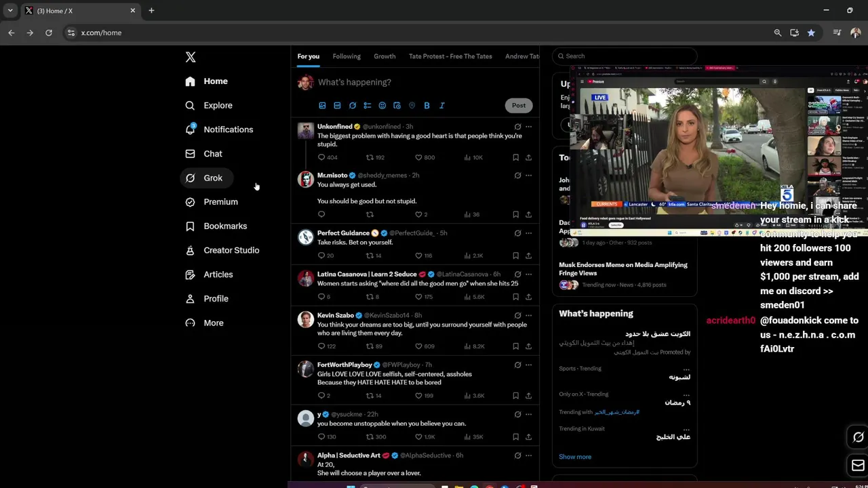
Task: Open the floating Grok button
Action: coord(858,437)
